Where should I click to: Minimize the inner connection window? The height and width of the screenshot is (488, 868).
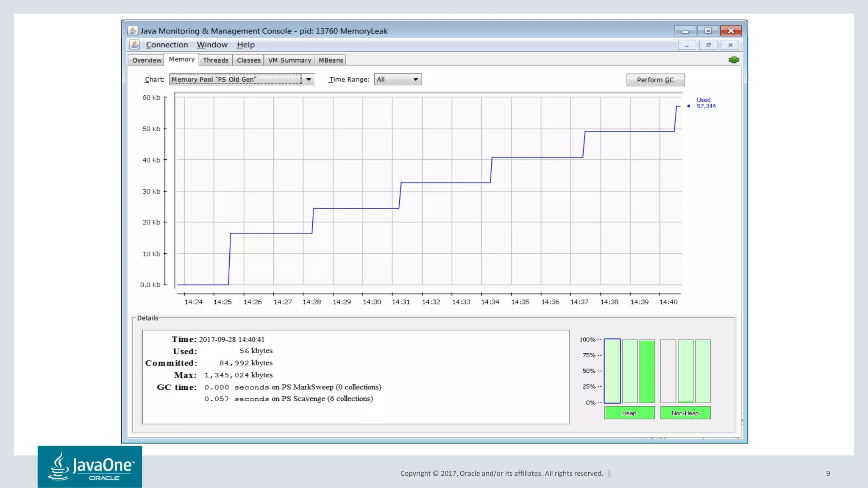(687, 45)
